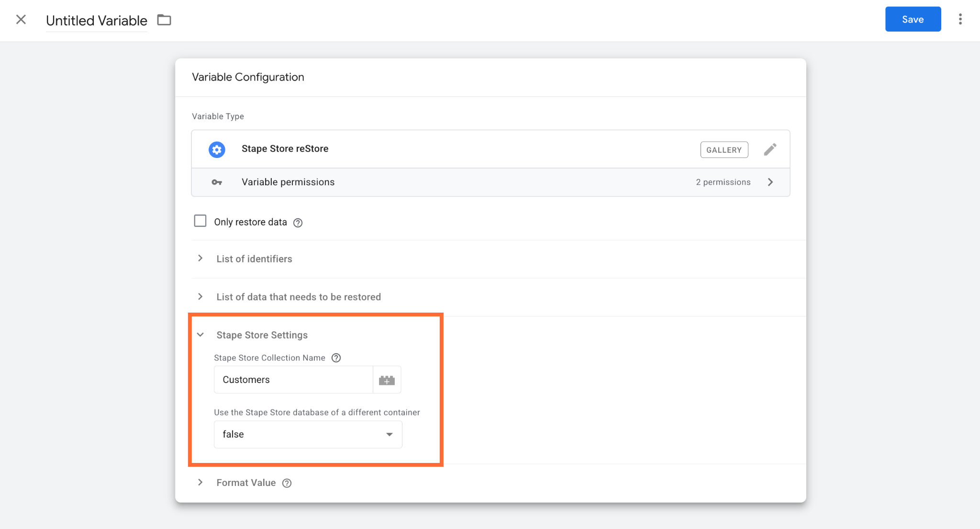Open help for Only restore data
Screen dimensions: 980x529
pos(298,223)
